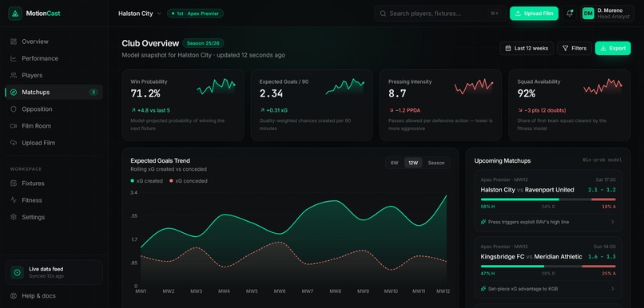Open the Opposition page
The height and width of the screenshot is (308, 644).
click(x=54, y=109)
